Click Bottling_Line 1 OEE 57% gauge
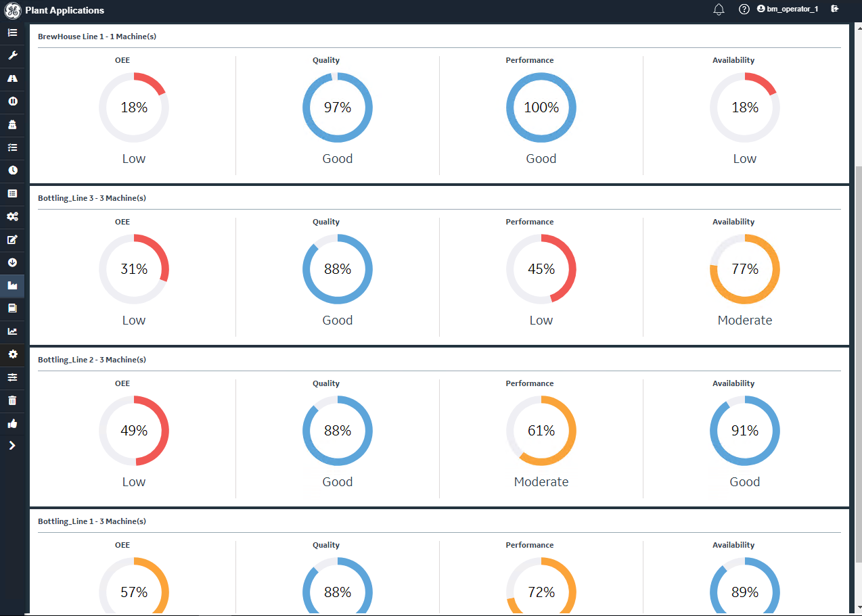 click(134, 586)
